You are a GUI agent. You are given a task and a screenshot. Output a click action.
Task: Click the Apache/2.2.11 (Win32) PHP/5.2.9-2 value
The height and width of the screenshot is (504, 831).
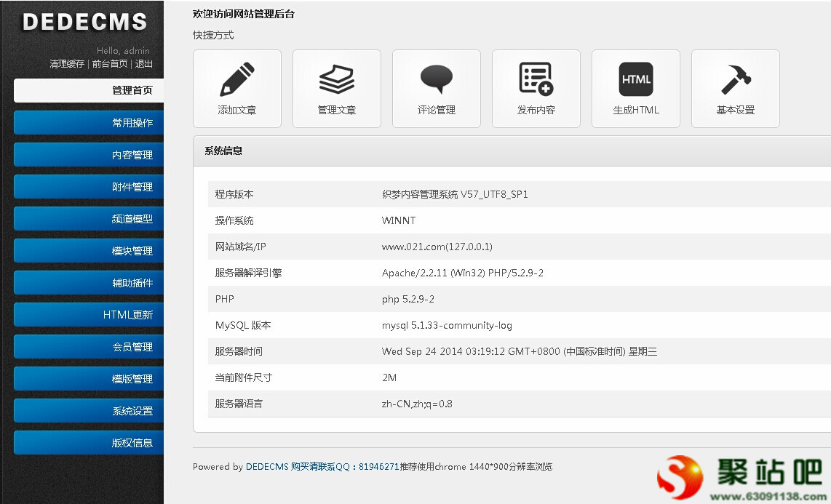pyautogui.click(x=463, y=273)
